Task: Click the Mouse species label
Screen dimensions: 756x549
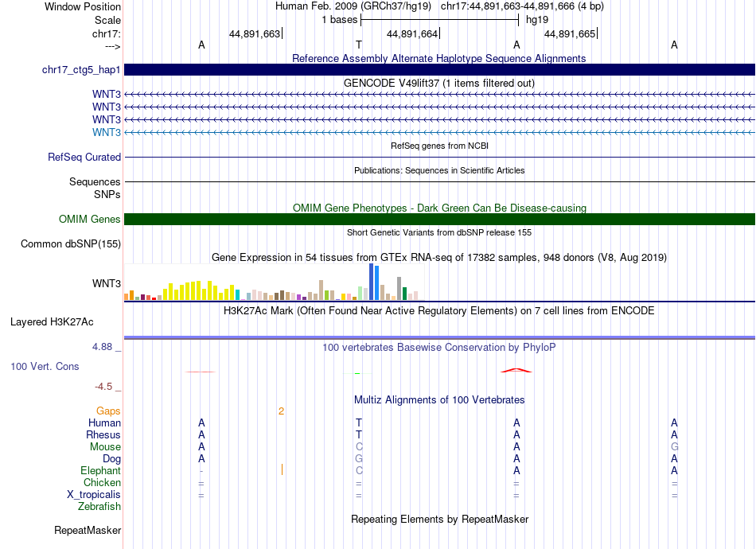Action: point(105,447)
